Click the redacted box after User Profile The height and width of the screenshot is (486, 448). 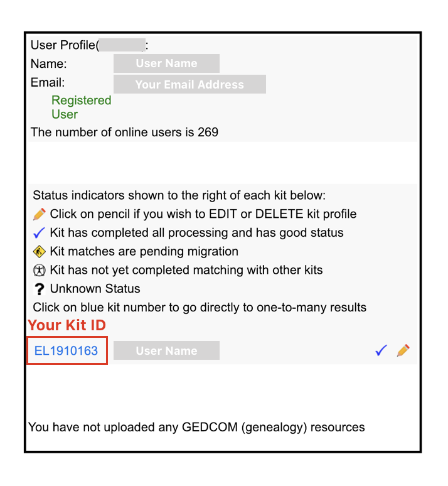coord(122,45)
